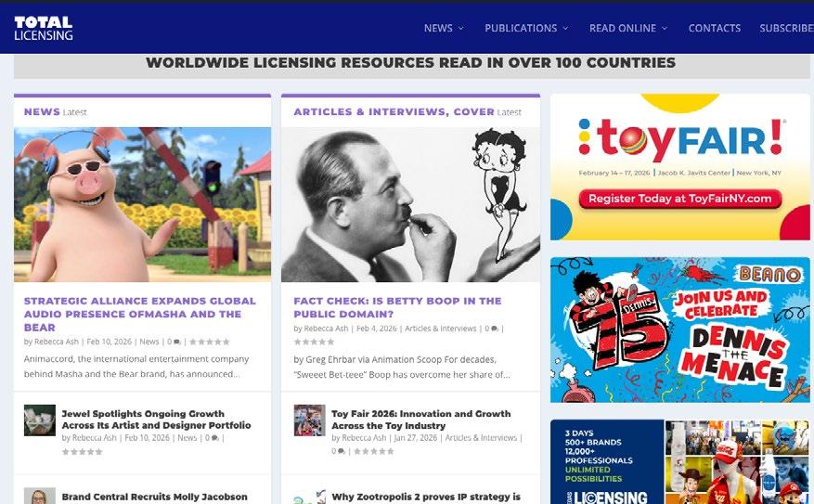Go to the Contacts menu item
The height and width of the screenshot is (504, 814).
pos(715,28)
